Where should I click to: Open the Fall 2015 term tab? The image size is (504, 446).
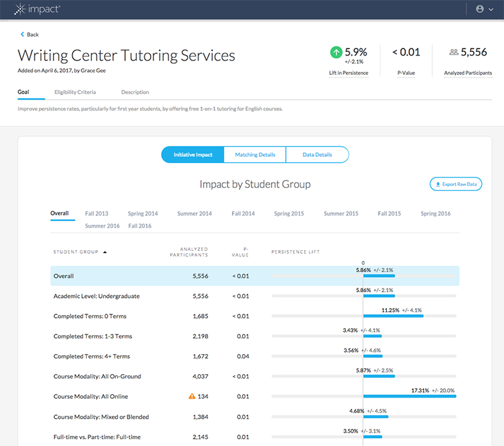(x=389, y=214)
